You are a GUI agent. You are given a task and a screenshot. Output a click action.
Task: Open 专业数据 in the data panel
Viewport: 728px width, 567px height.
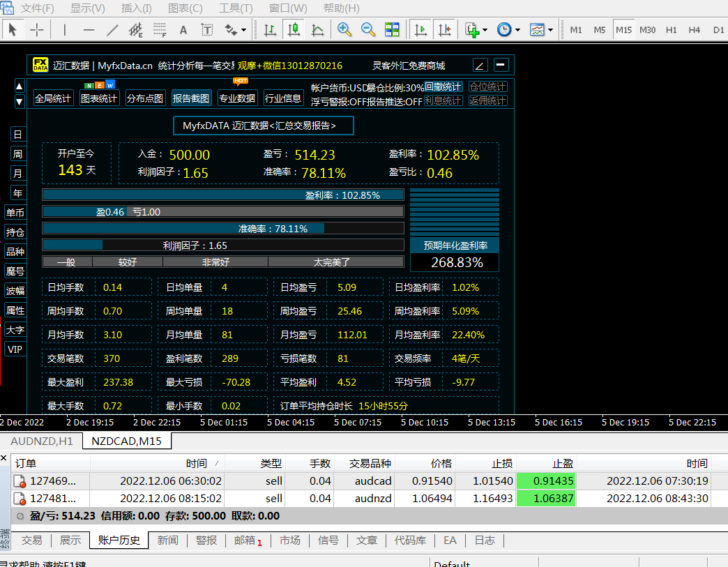[x=237, y=98]
